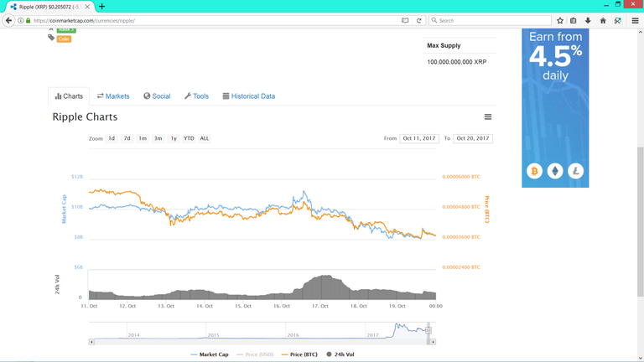The height and width of the screenshot is (362, 644).
Task: Grab the navigator range handle near 2017
Action: point(428,330)
